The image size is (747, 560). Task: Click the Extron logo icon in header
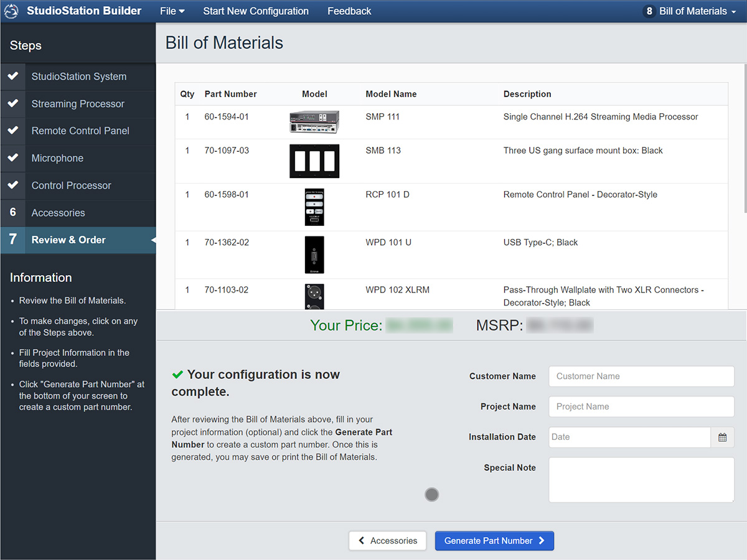(12, 11)
